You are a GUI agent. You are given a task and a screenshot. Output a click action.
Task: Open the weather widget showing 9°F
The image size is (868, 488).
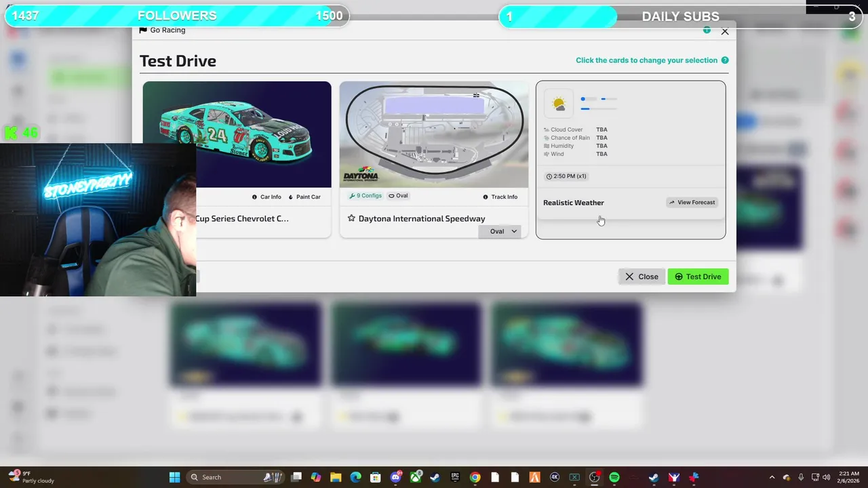(31, 477)
